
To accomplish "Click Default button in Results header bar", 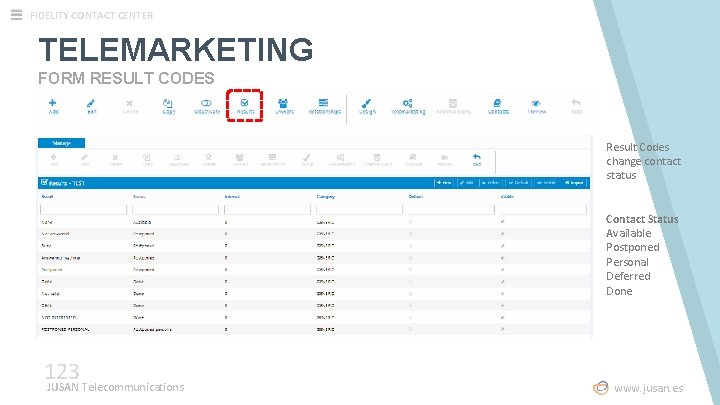I will [x=518, y=183].
